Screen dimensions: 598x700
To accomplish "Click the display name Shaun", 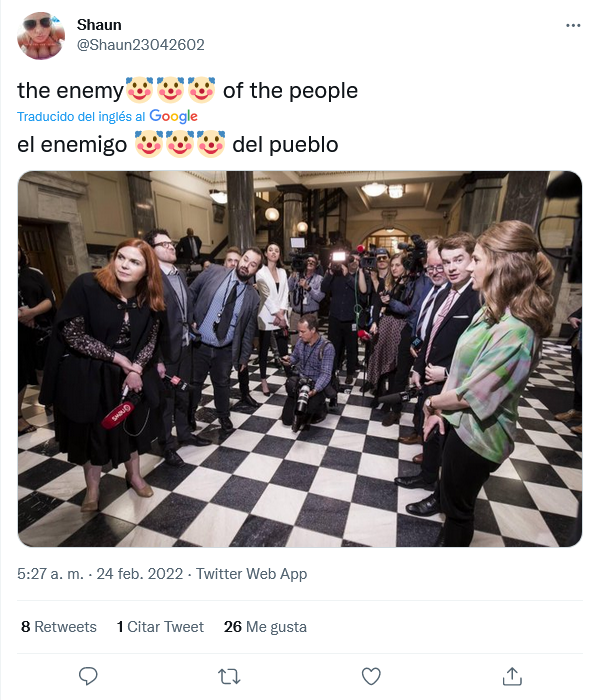I will (x=99, y=25).
